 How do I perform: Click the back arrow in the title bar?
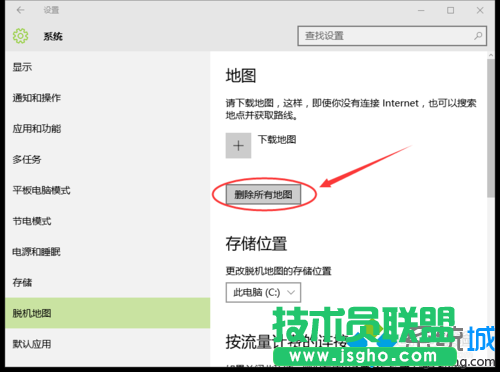(x=20, y=10)
